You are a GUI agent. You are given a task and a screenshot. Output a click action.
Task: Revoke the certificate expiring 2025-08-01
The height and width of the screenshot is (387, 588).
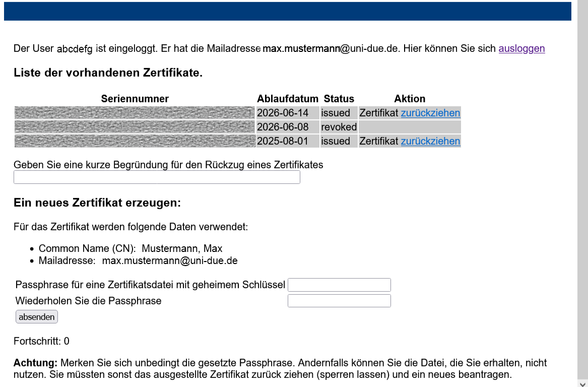point(430,141)
